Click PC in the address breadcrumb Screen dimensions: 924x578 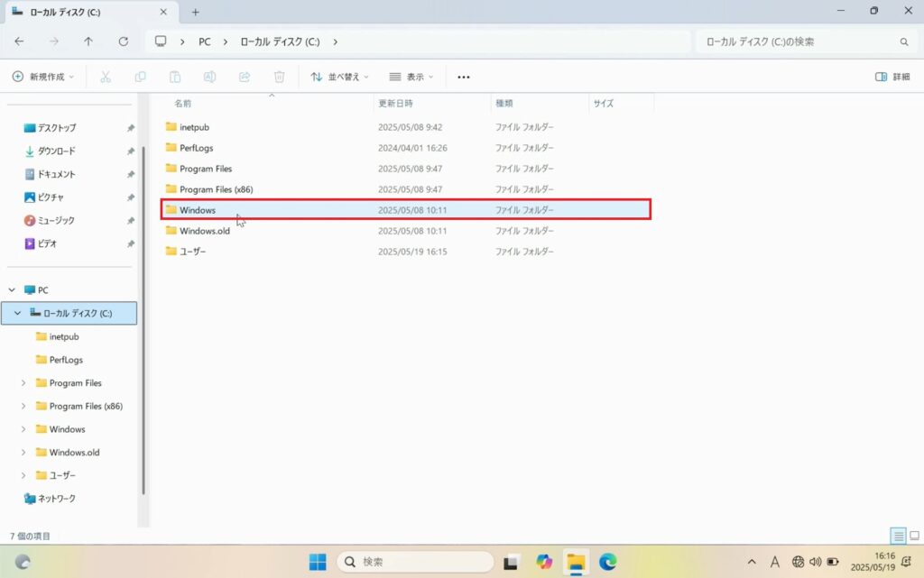[205, 41]
